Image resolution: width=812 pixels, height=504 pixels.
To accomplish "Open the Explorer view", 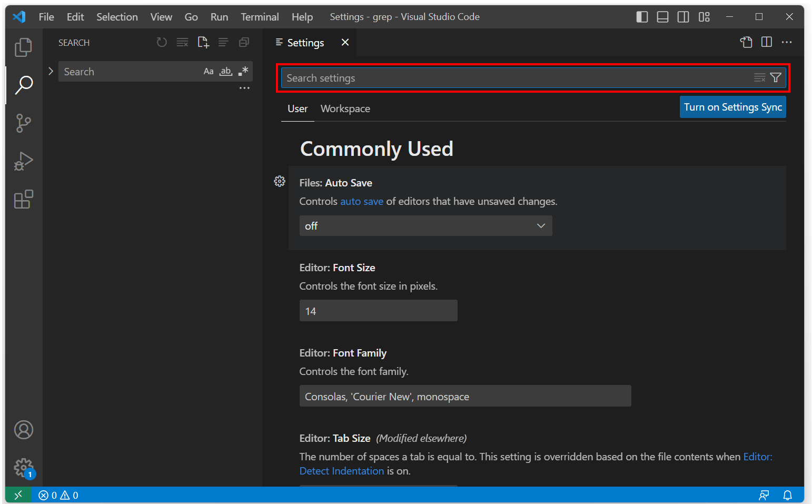I will [23, 47].
